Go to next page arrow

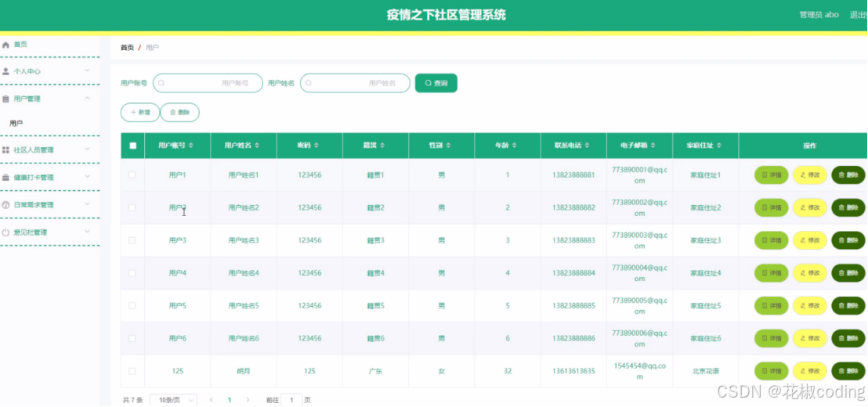[248, 400]
